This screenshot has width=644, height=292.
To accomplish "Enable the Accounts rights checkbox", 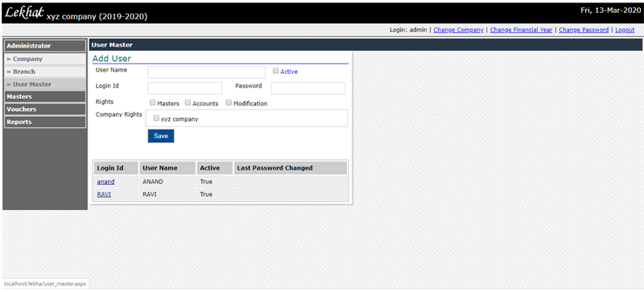I will pos(188,103).
